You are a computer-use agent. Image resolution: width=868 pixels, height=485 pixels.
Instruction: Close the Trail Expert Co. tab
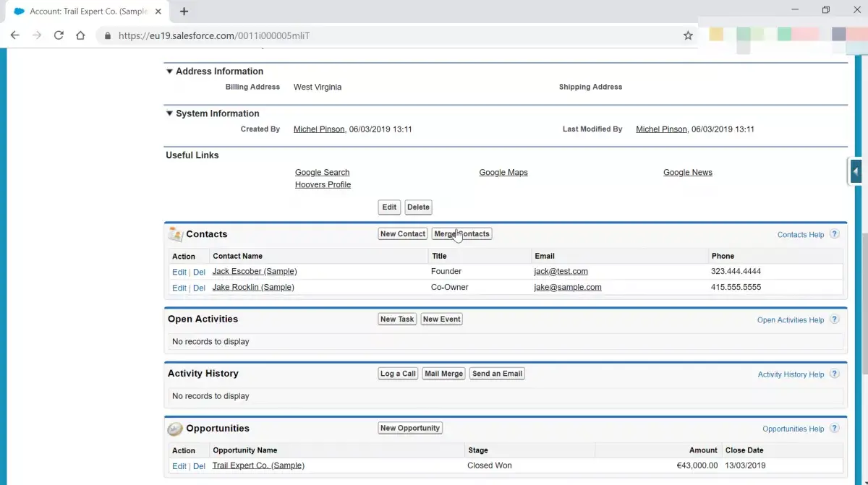tap(158, 12)
